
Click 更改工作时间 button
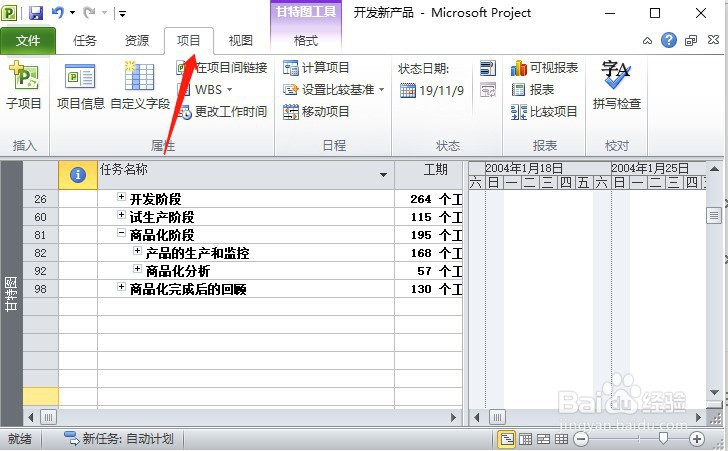click(x=222, y=111)
